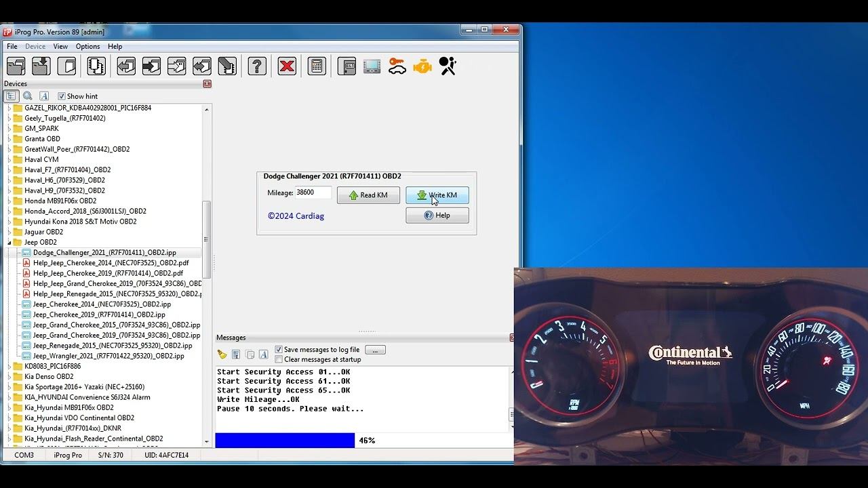The image size is (868, 488).
Task: Click the verify device toolbar icon
Action: point(176,66)
